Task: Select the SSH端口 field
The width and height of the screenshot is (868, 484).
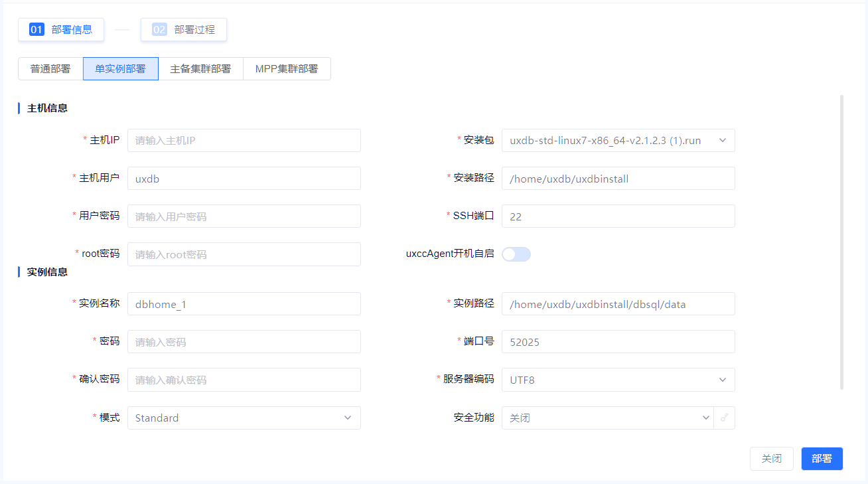Action: pos(618,216)
